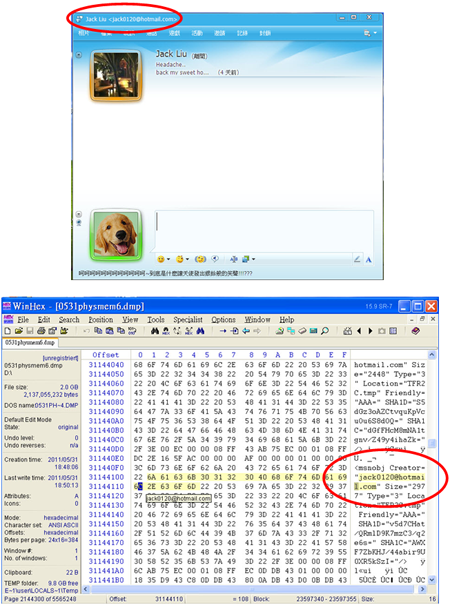Screen dimensions: 450x605
Task: Click the magnifier icon in WinHex toolbar
Action: 325,331
